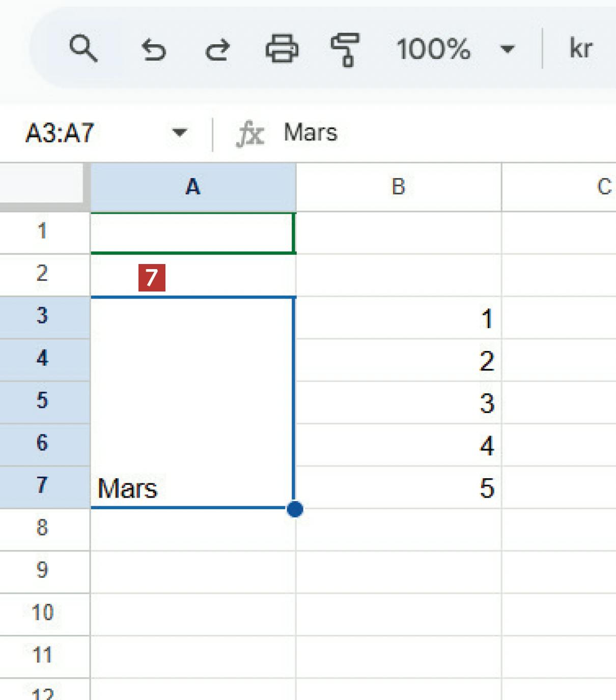
Task: Select row 1 header
Action: [x=43, y=232]
